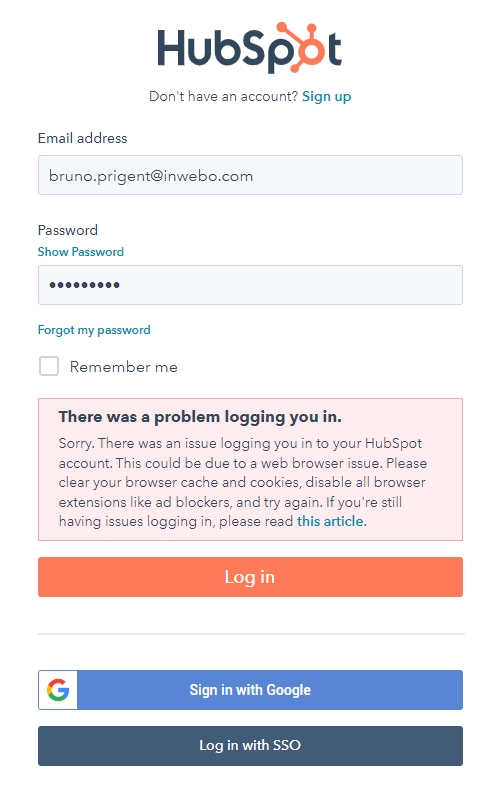Select Log in with SSO

click(250, 745)
